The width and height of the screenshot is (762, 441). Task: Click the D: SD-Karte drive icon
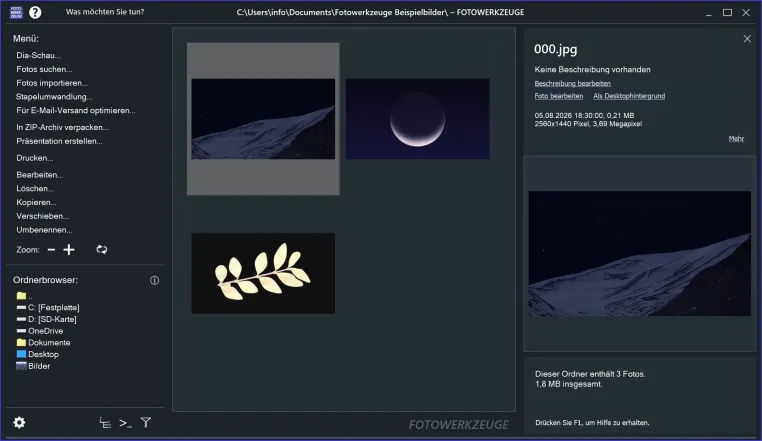click(x=21, y=319)
